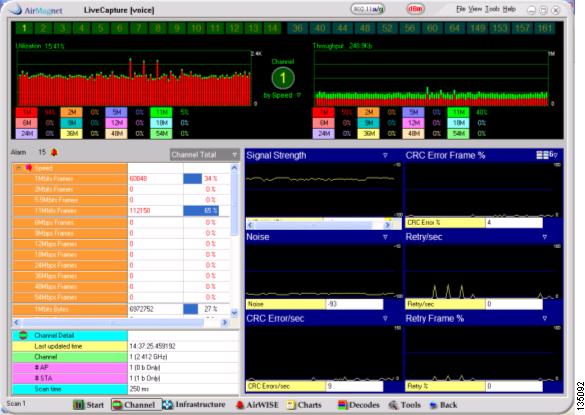Click right arrow of speed table horizontal scrollbar
The image size is (585, 415).
click(x=225, y=322)
